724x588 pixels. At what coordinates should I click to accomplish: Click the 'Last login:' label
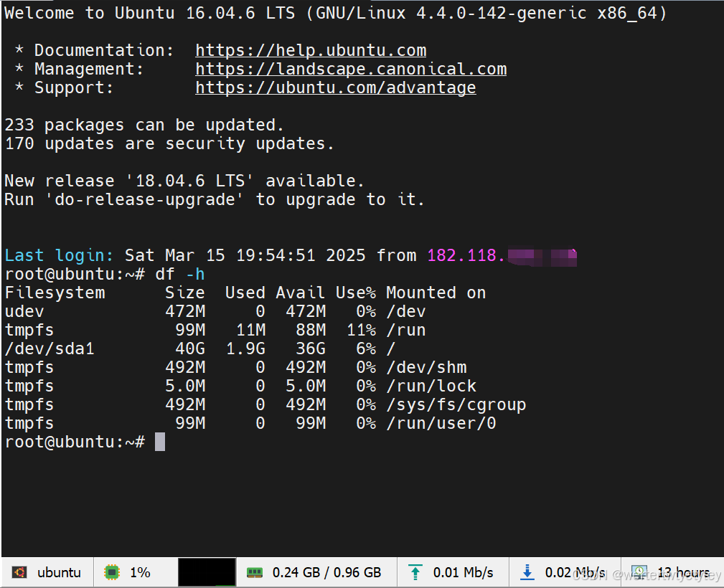(x=59, y=255)
